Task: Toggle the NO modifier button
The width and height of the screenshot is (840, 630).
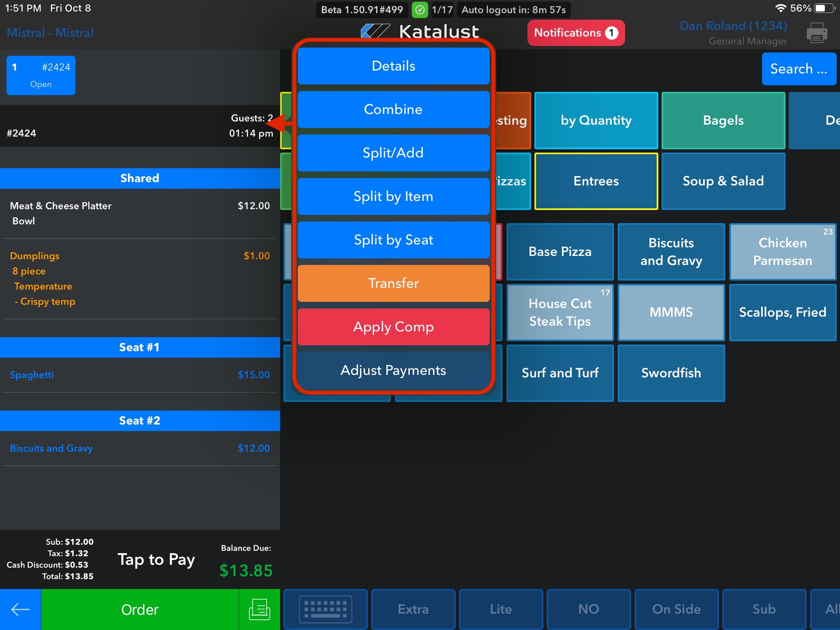Action: tap(589, 609)
